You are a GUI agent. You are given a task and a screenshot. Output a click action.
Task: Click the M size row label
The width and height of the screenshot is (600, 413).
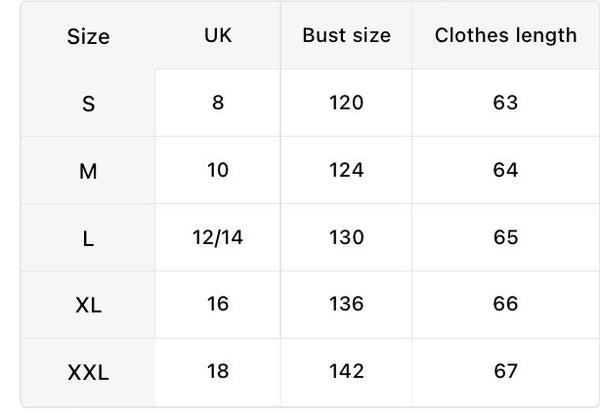tap(88, 171)
